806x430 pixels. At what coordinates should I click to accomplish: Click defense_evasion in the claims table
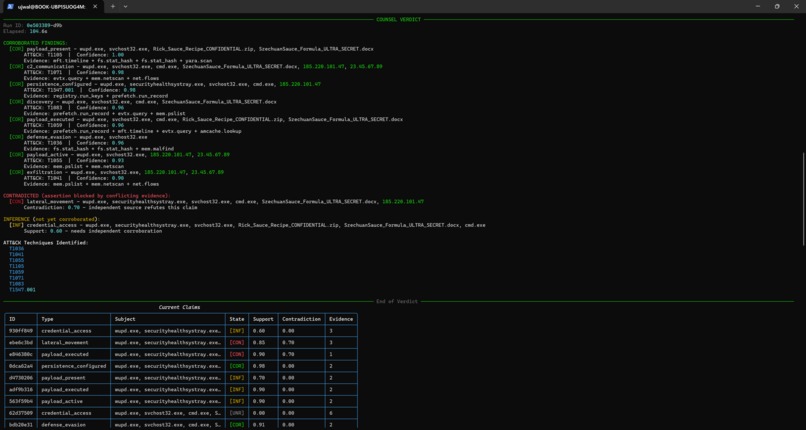point(63,425)
